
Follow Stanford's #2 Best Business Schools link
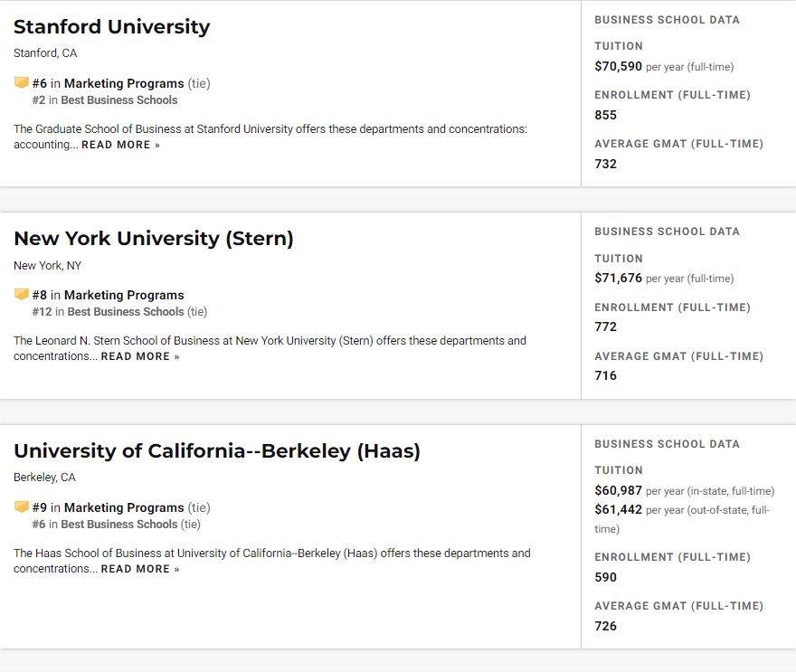click(105, 100)
